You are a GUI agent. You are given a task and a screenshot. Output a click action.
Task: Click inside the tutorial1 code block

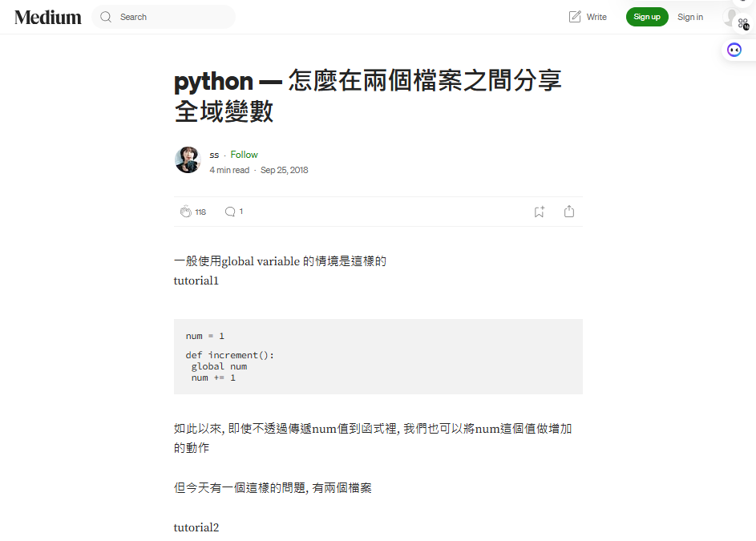pos(378,357)
